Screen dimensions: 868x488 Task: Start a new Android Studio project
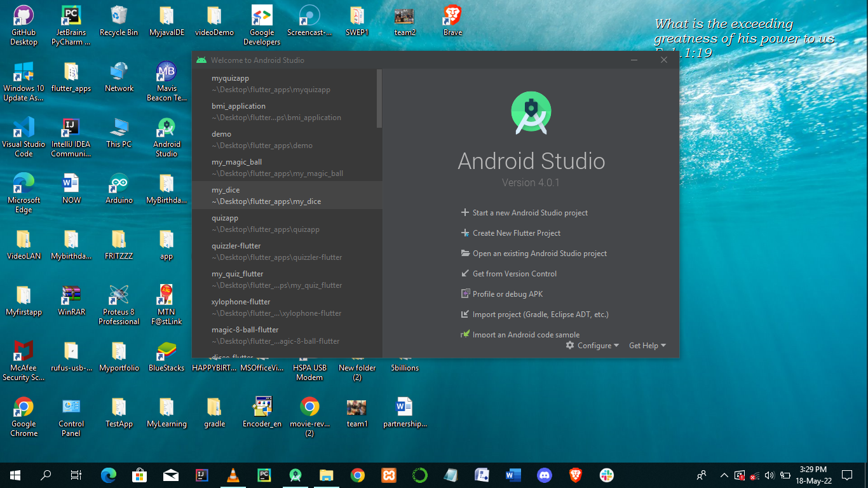click(x=525, y=213)
